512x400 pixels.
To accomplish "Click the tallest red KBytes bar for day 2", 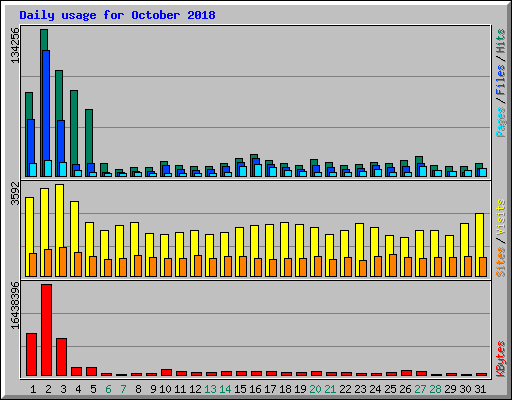I will (46, 330).
